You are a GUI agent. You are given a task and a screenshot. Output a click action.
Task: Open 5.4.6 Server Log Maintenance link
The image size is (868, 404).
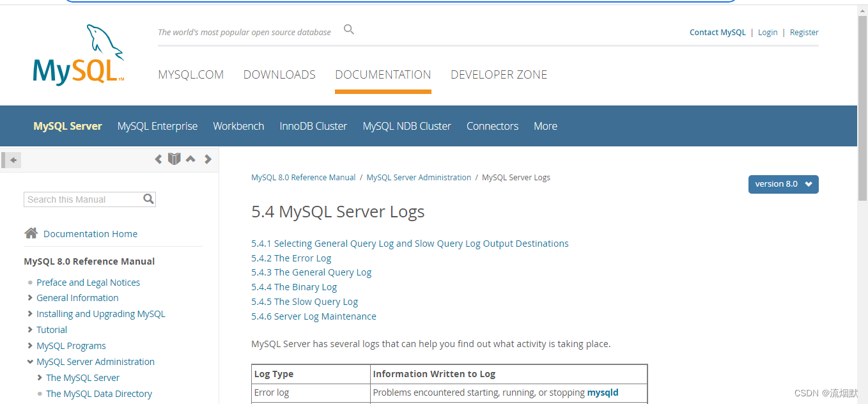tap(314, 316)
